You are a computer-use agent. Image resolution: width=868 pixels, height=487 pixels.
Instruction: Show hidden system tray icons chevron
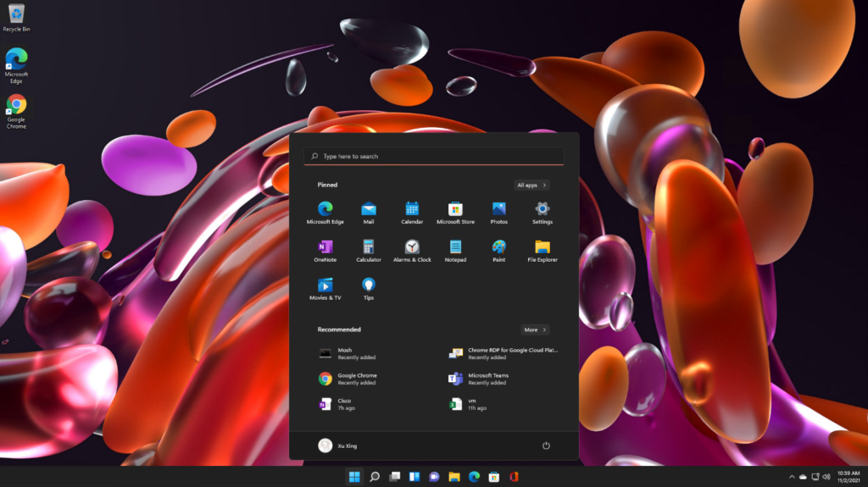(x=792, y=477)
